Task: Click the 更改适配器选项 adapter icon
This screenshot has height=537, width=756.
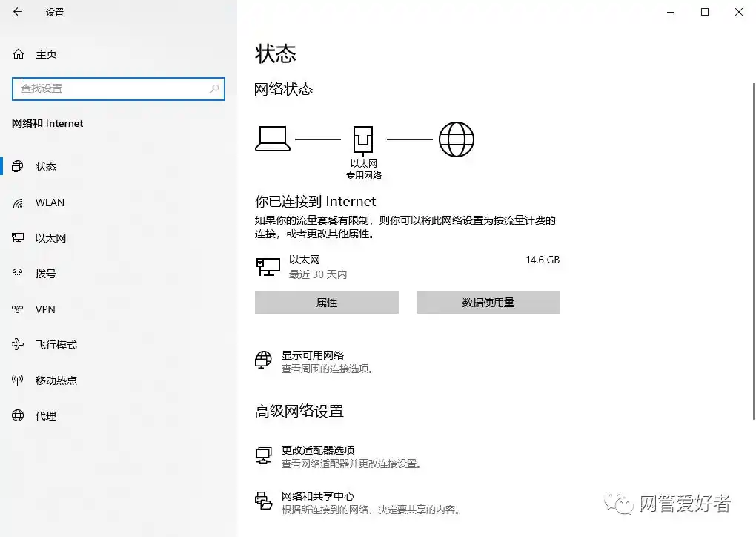Action: (x=263, y=455)
